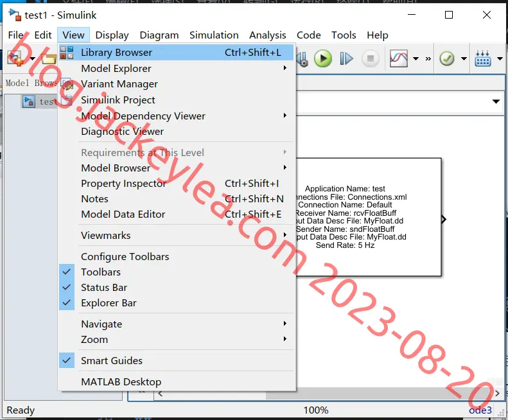Open the Simulation menu
The width and height of the screenshot is (508, 420).
click(214, 35)
